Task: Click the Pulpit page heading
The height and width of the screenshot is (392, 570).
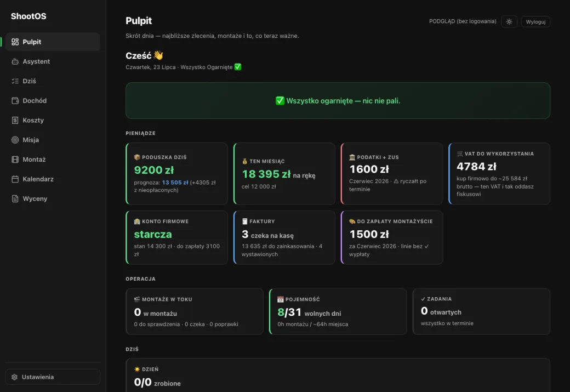Action: (x=139, y=21)
